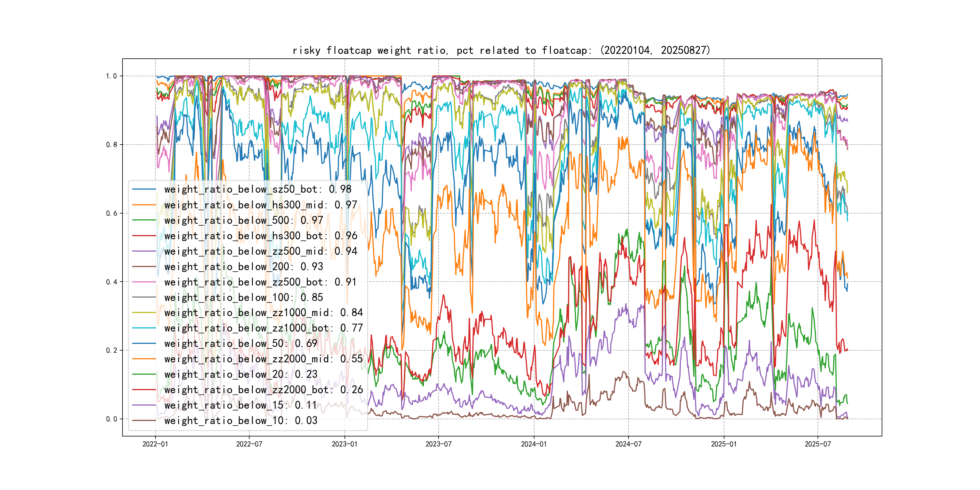Click the 2022-01 x-axis tick label
This screenshot has height=490, width=980.
click(x=155, y=444)
